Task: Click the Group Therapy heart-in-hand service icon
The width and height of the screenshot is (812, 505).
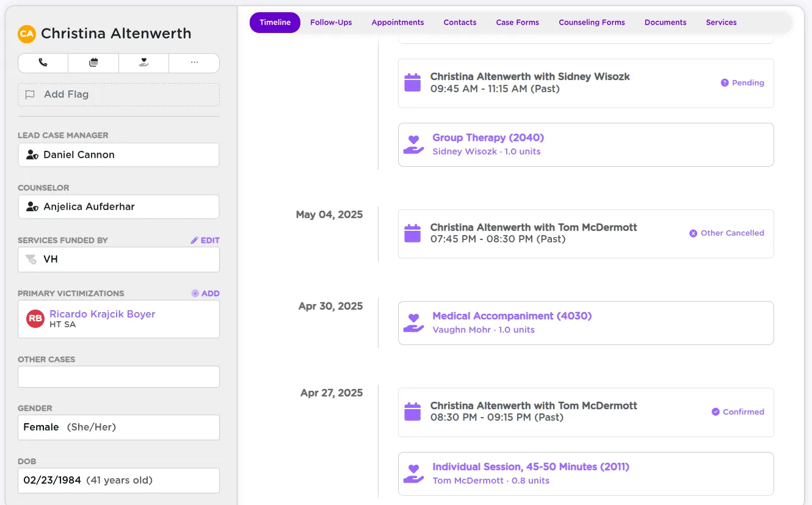Action: [413, 145]
